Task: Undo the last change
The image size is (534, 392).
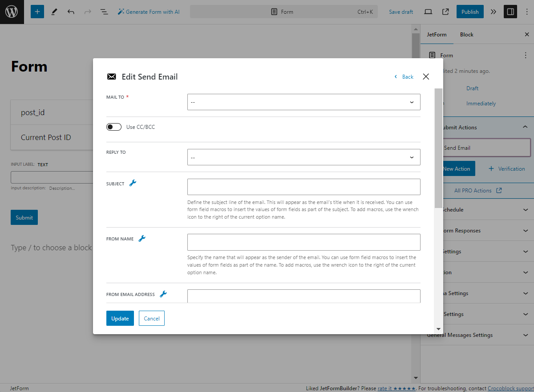Action: tap(71, 12)
